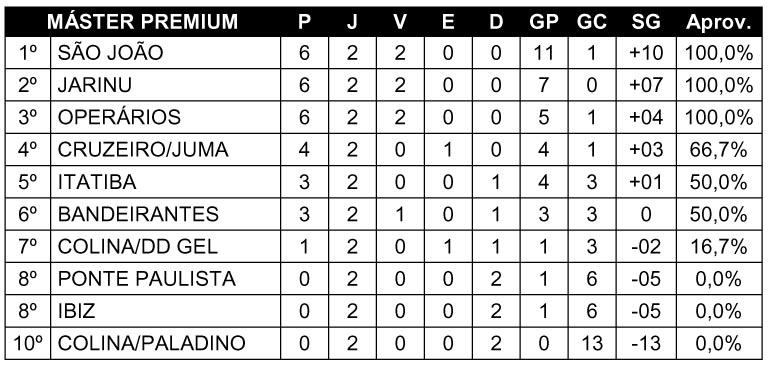The width and height of the screenshot is (769, 367).
Task: Select the OPERÁRIOS team row name
Action: pyautogui.click(x=119, y=118)
